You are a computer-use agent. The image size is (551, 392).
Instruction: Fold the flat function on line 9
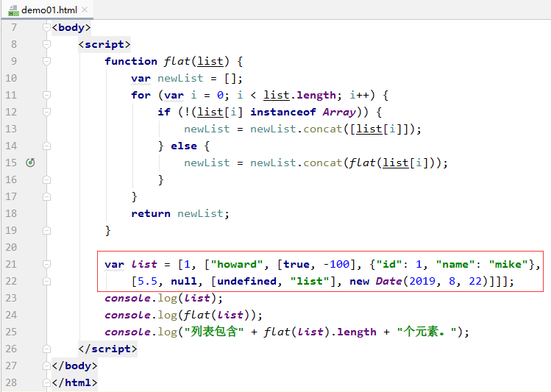46,61
